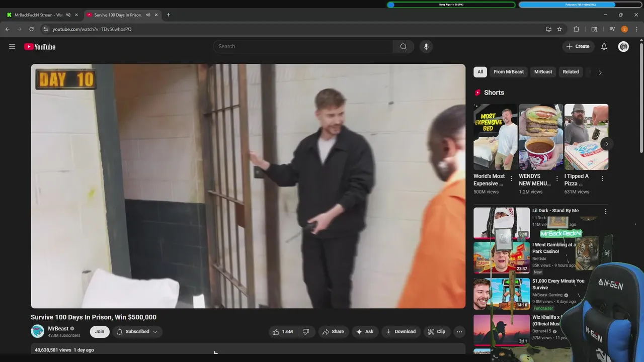Screen dimensions: 644x362
Task: Click the YouTube logo to go home
Action: [x=40, y=47]
